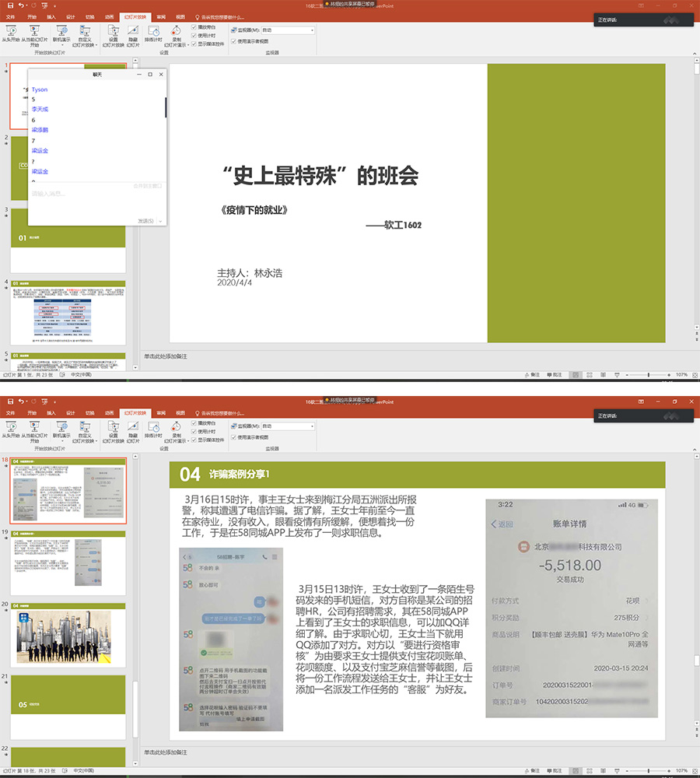Open 监视器 dropdown in the slide-18 window

point(288,426)
